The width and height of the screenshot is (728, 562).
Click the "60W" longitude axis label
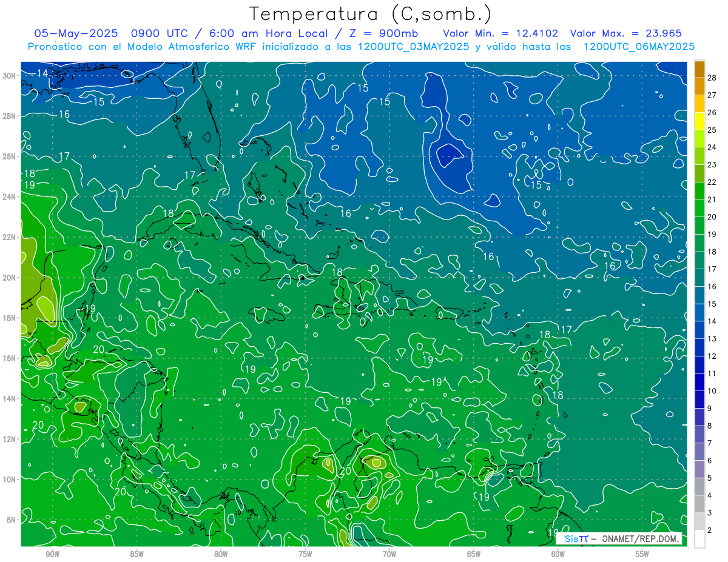pyautogui.click(x=558, y=555)
